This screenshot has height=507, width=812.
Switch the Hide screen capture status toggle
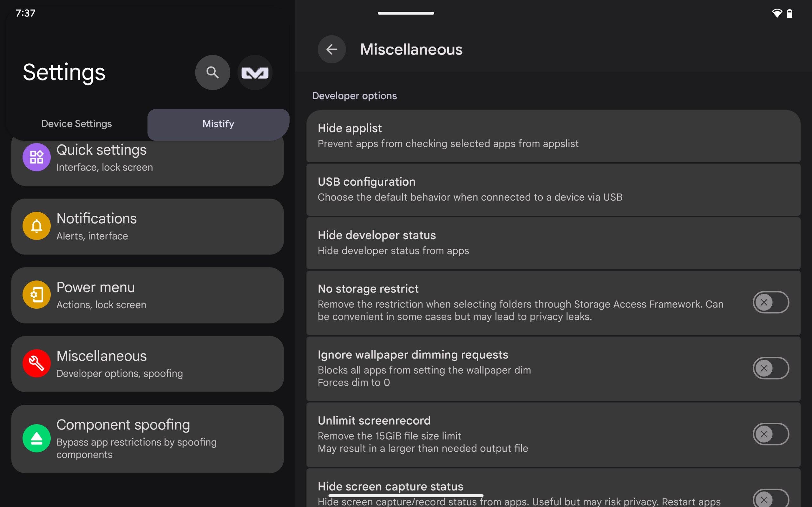770,499
